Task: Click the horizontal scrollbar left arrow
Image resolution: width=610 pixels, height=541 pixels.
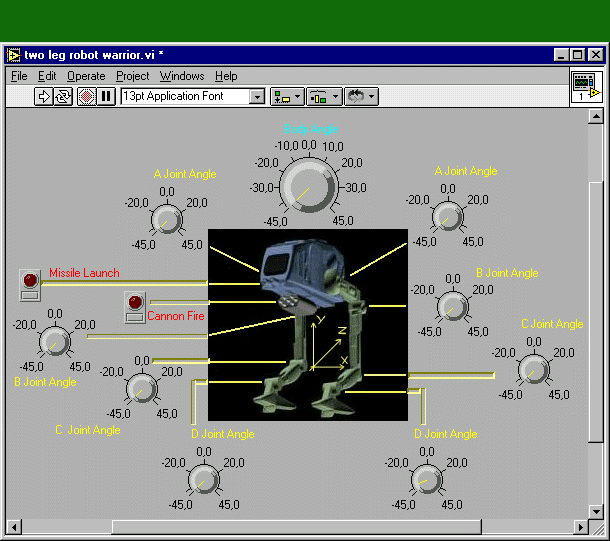Action: (14, 527)
